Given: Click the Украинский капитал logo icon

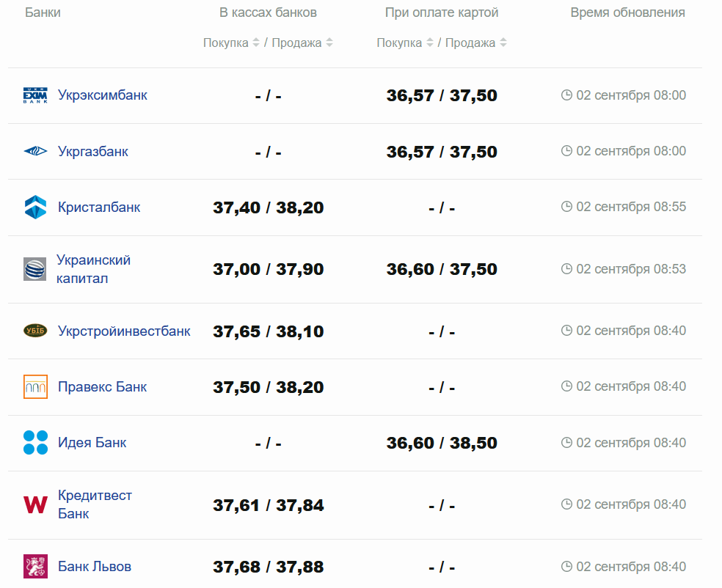Looking at the screenshot, I should [35, 269].
